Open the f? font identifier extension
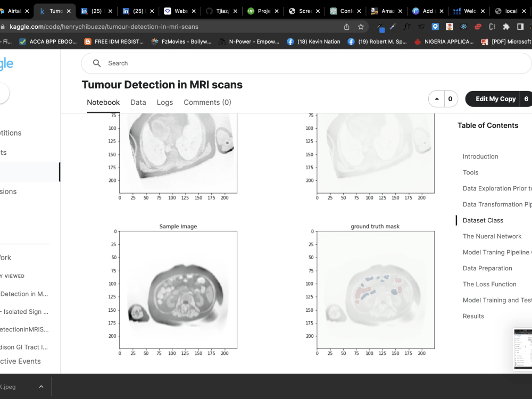 tap(407, 27)
